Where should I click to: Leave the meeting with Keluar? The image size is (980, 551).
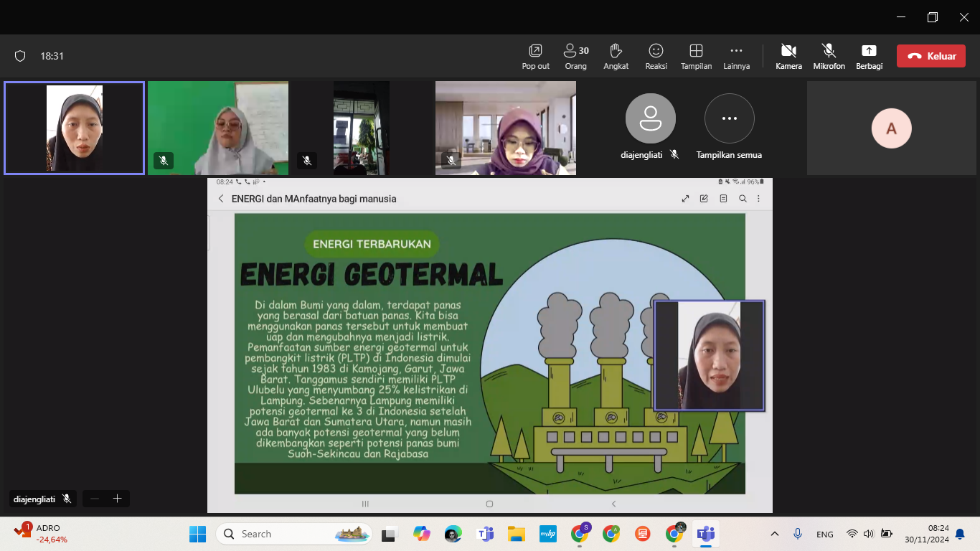pyautogui.click(x=930, y=56)
